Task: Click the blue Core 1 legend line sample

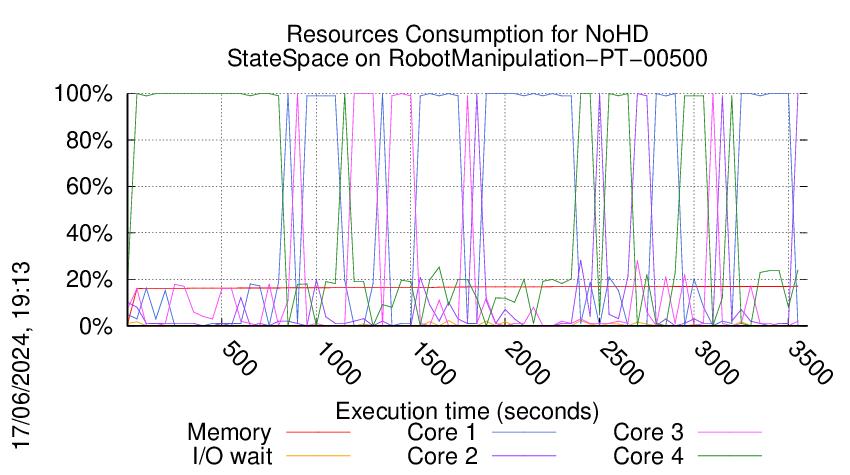Action: 524,433
